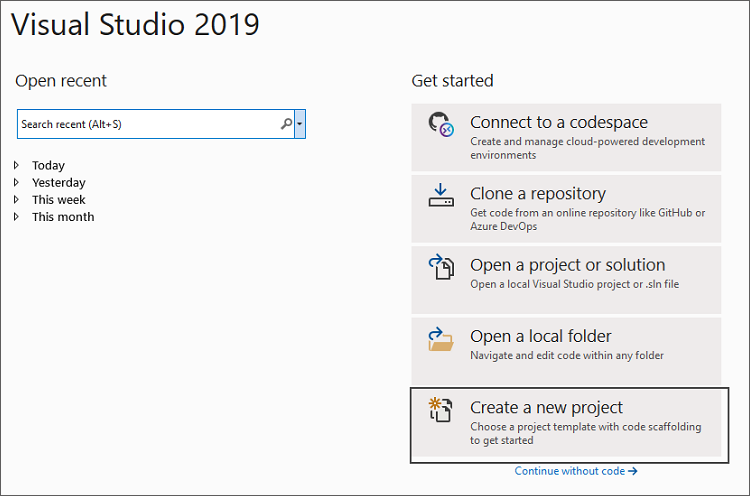750x496 pixels.
Task: Click the Open a local folder icon
Action: coord(441,339)
